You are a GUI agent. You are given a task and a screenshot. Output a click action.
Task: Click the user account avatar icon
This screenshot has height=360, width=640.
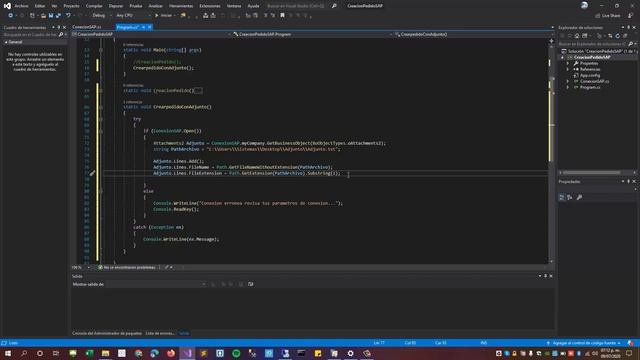click(584, 5)
